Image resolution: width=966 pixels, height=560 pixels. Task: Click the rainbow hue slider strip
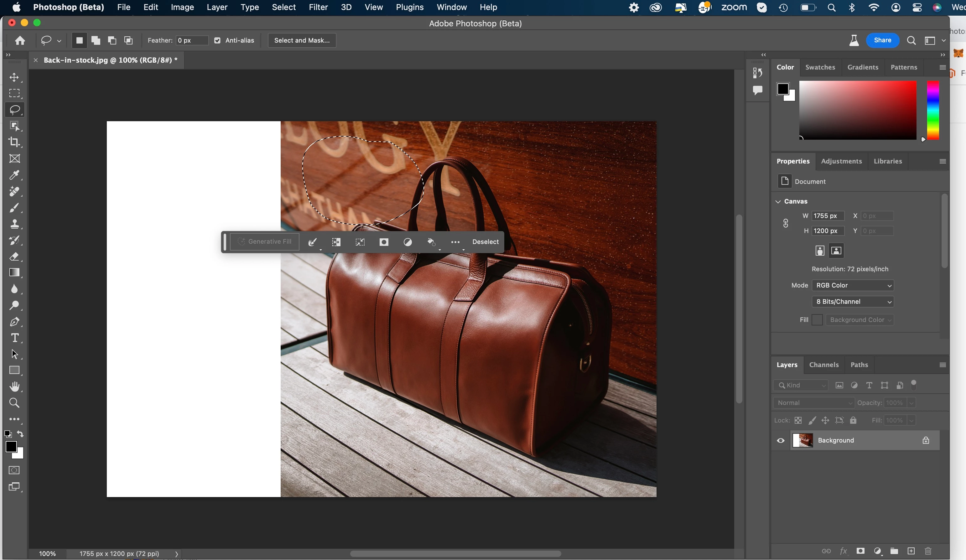933,110
